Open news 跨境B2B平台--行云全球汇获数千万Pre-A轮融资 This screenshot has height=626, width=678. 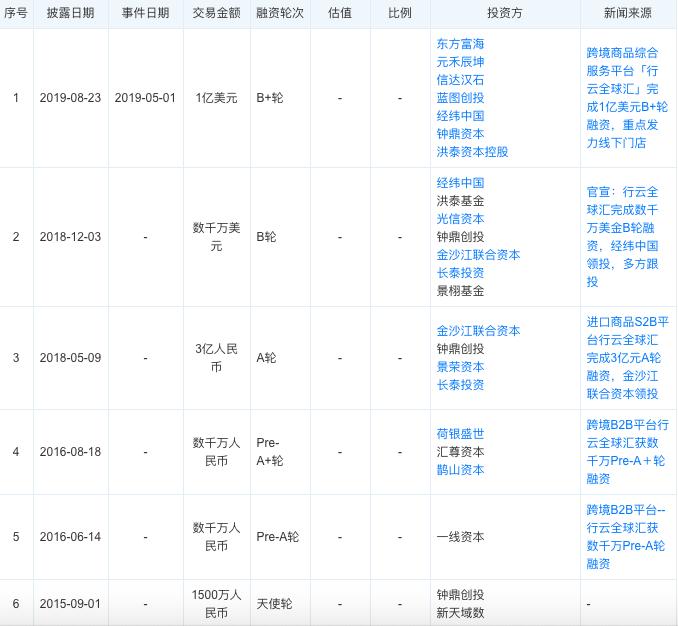click(626, 537)
